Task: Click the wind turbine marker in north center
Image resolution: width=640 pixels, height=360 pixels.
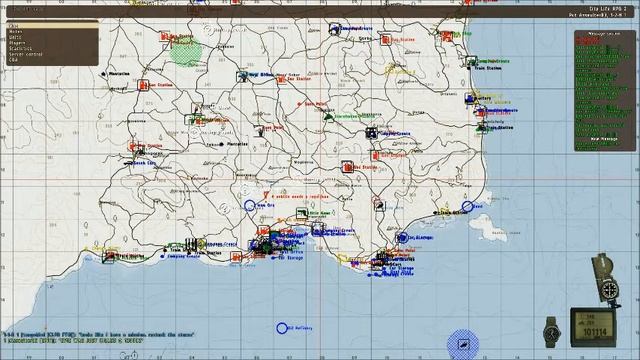Action: 242,76
